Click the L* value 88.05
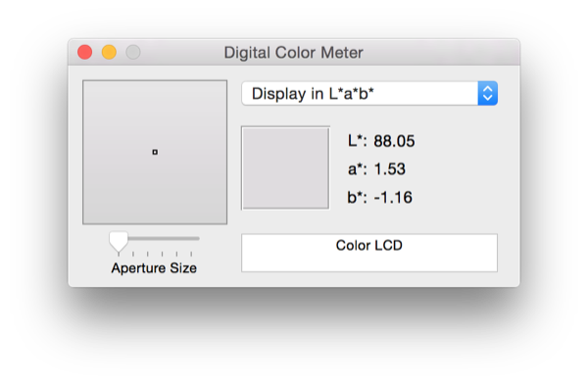The width and height of the screenshot is (588, 384). tap(394, 141)
